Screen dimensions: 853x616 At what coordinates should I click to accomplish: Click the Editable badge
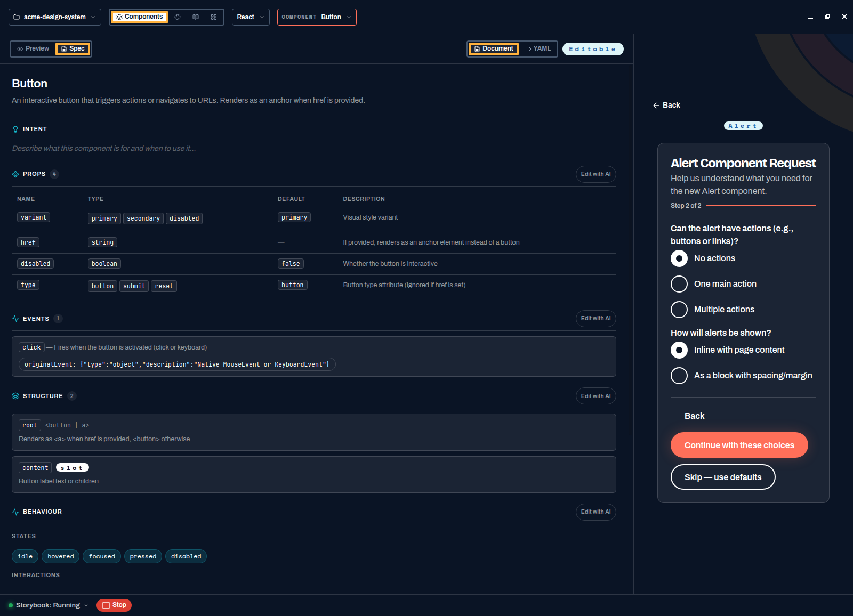[593, 49]
